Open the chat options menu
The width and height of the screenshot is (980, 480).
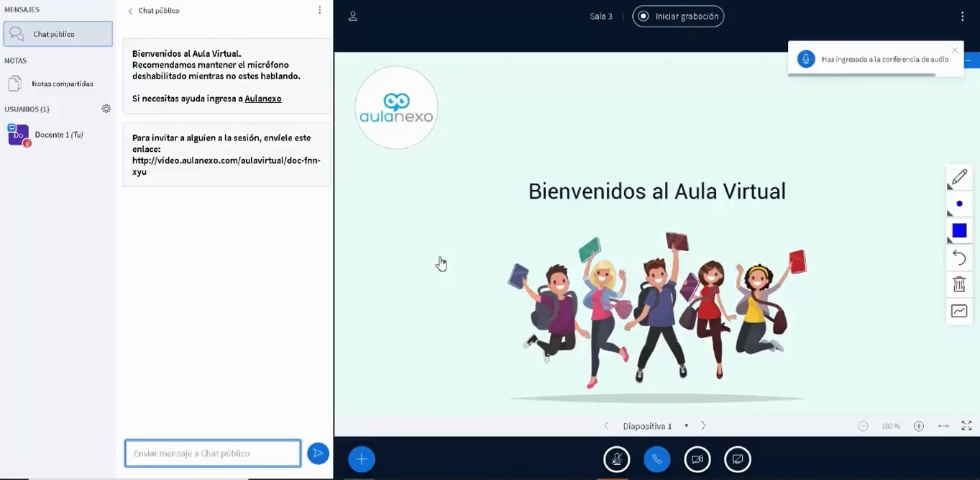pyautogui.click(x=319, y=10)
